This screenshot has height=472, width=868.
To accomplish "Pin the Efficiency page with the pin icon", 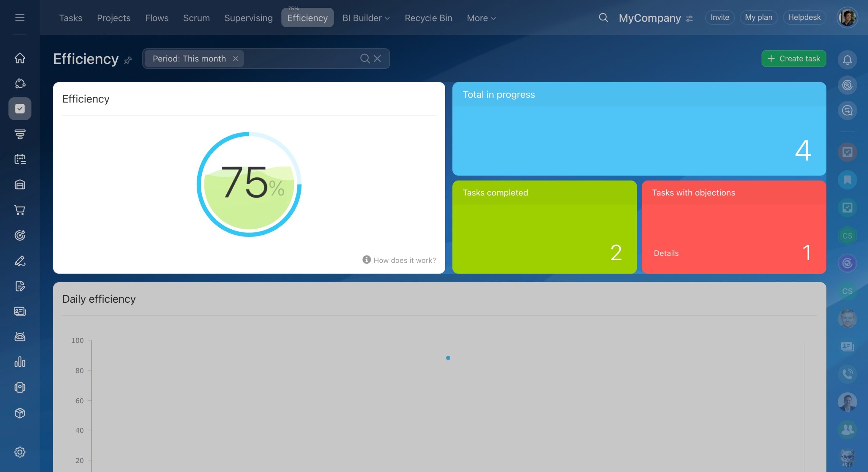I will (x=128, y=61).
